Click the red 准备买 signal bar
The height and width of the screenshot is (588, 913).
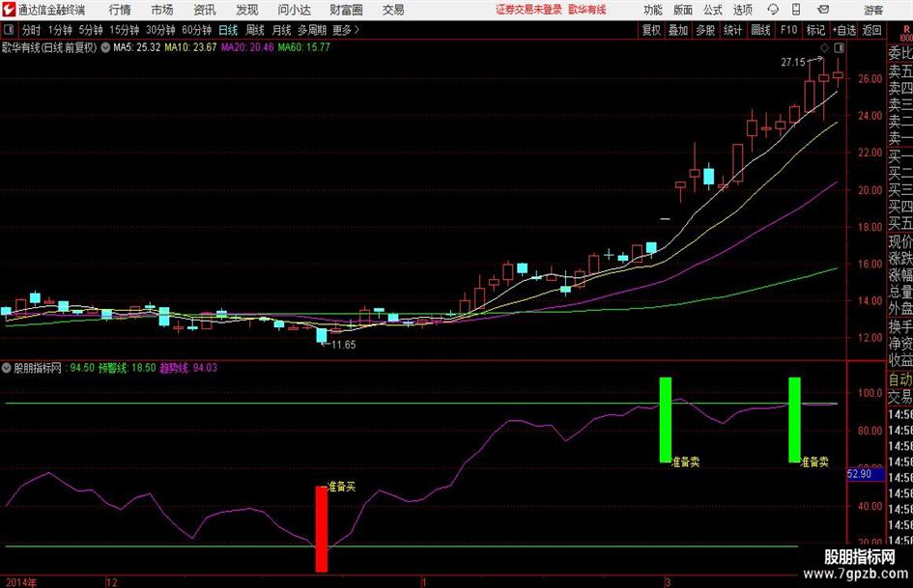click(x=322, y=528)
